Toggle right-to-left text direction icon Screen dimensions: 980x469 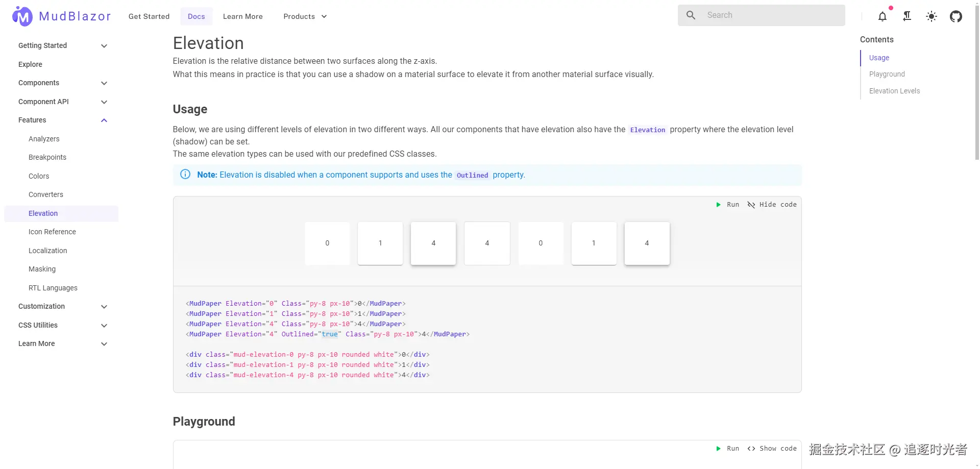[907, 16]
